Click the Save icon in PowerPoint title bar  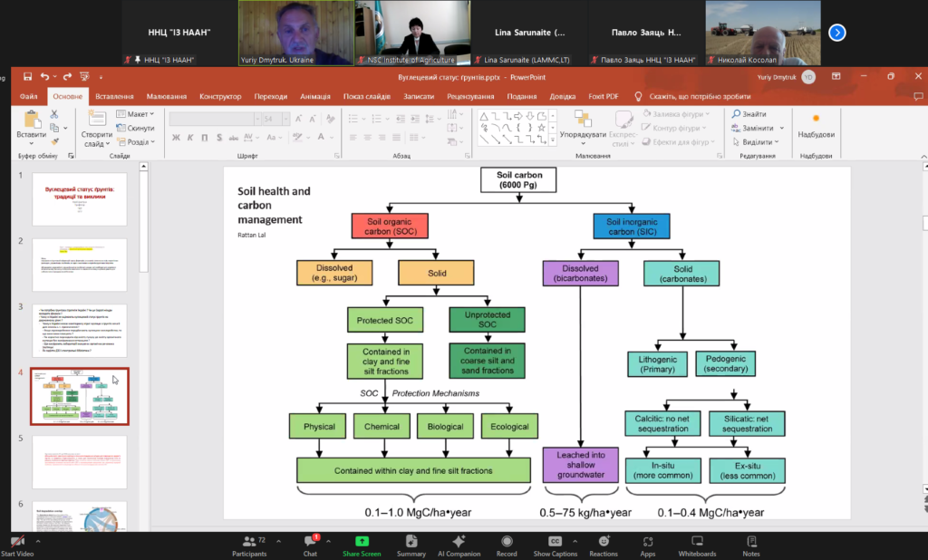pyautogui.click(x=28, y=77)
